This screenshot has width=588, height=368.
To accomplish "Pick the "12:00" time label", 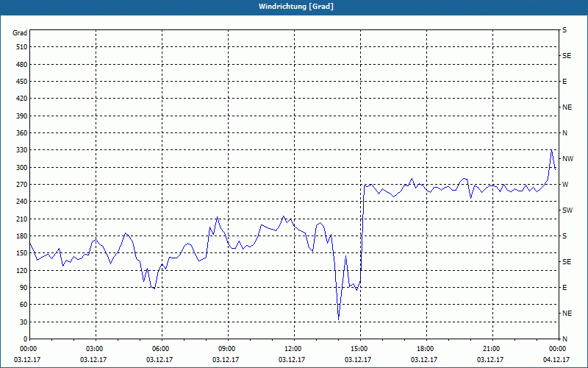I will [292, 349].
